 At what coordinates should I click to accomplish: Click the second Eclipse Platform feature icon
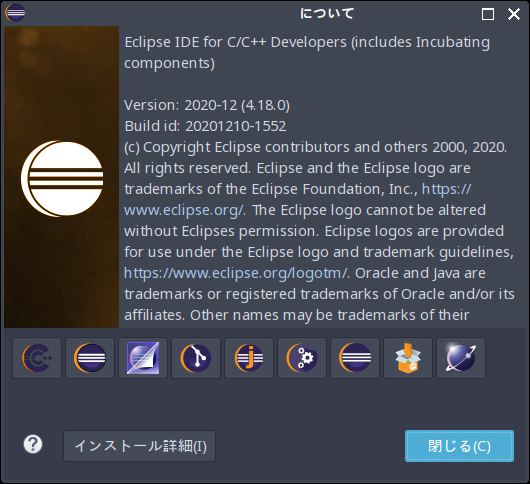pos(90,358)
